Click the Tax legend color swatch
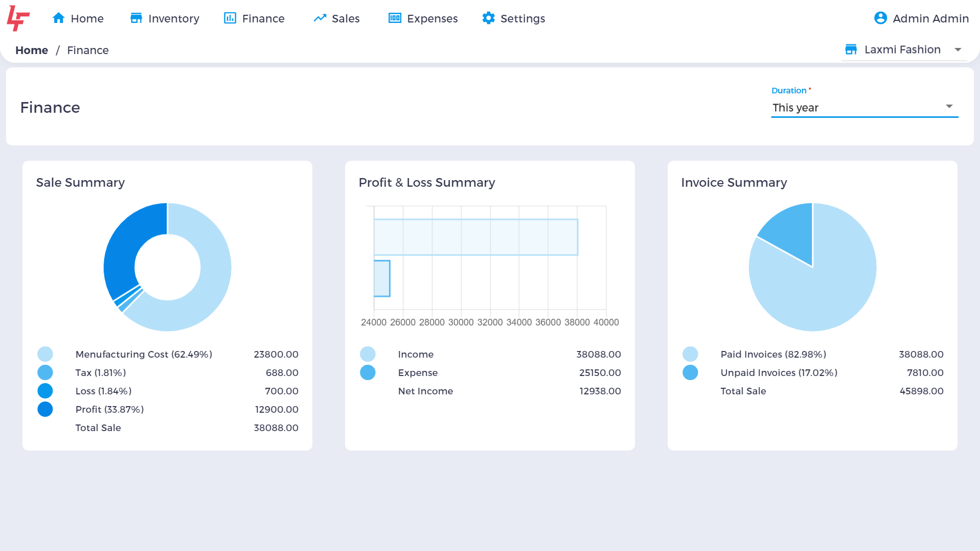Screen dimensions: 980x551 (45, 372)
